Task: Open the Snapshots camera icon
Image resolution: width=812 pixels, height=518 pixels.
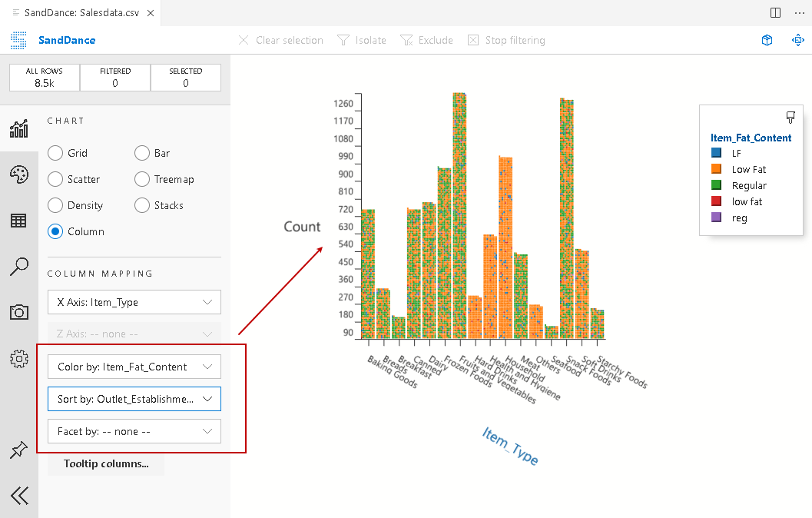Action: click(18, 312)
